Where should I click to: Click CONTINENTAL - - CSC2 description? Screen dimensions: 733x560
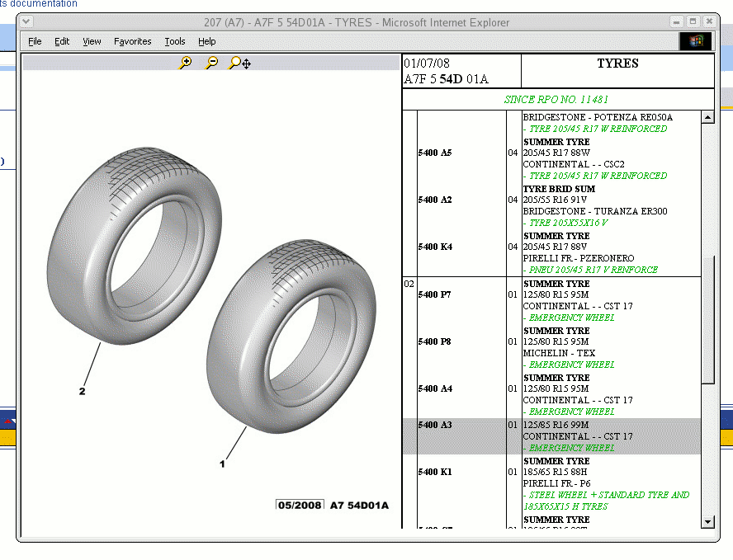[x=574, y=164]
